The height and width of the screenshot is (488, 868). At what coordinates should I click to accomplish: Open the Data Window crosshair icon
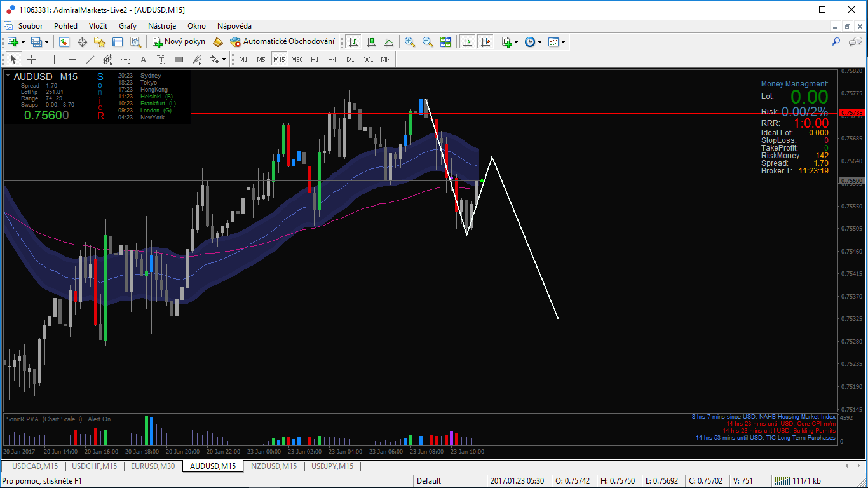click(x=82, y=42)
